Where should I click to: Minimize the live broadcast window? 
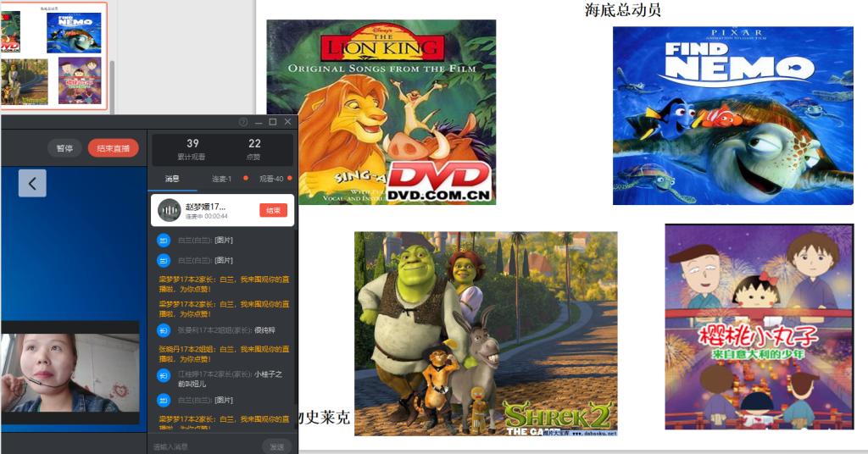[x=258, y=122]
